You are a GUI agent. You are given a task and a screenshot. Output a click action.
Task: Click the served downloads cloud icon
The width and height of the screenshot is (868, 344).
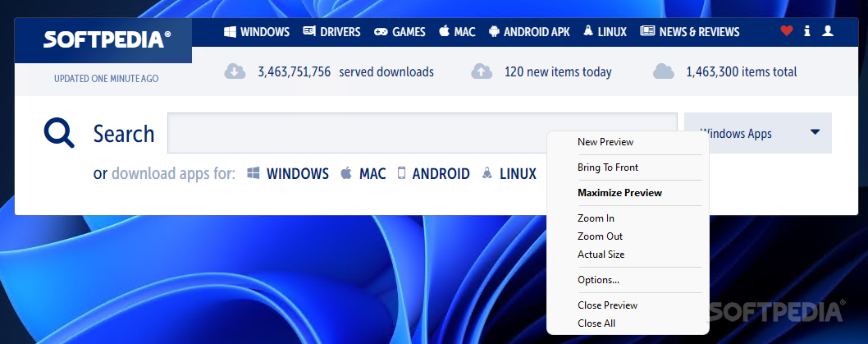click(235, 71)
